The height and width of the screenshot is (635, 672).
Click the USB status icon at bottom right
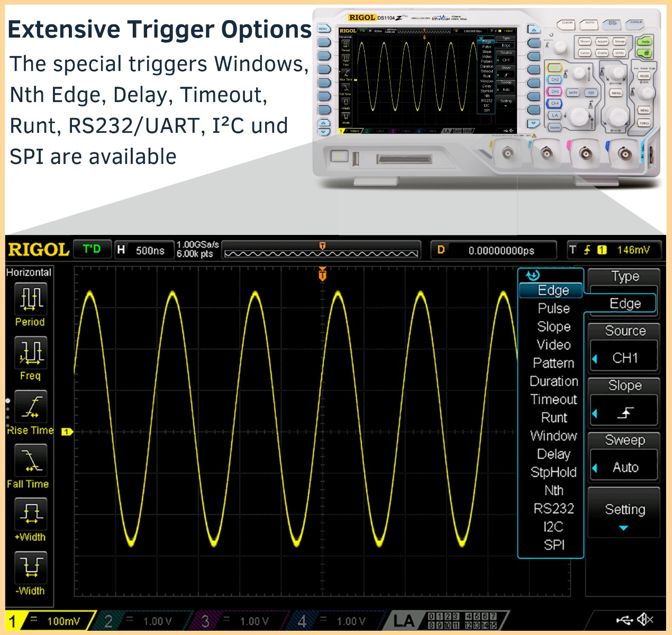624,620
